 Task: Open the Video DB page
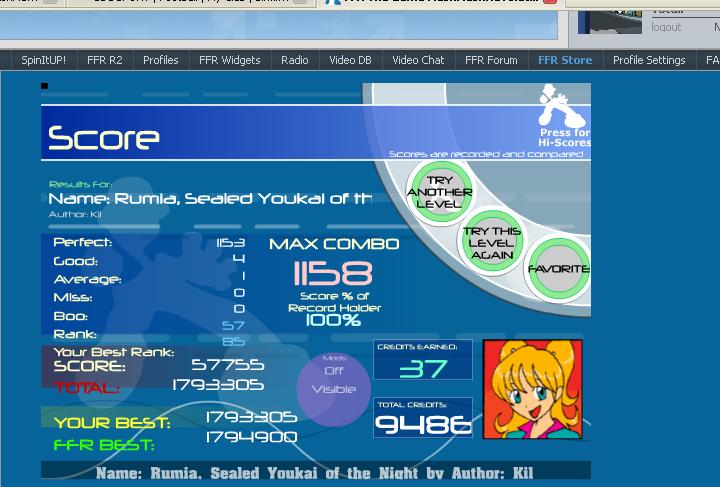tap(350, 60)
